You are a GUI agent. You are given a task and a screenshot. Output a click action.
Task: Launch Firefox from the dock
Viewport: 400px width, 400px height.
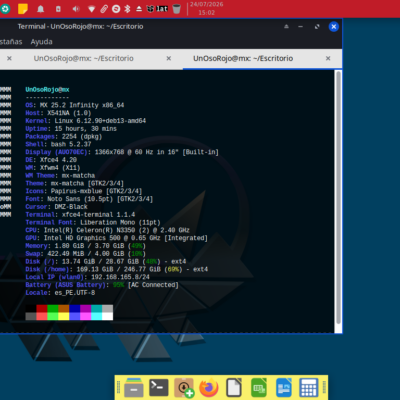209,388
